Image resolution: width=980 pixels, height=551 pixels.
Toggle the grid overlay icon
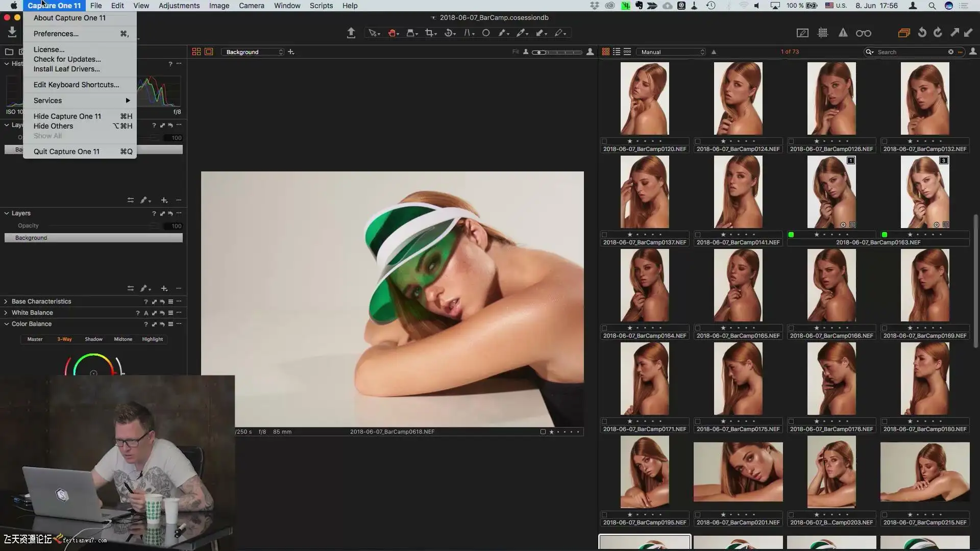click(x=822, y=33)
